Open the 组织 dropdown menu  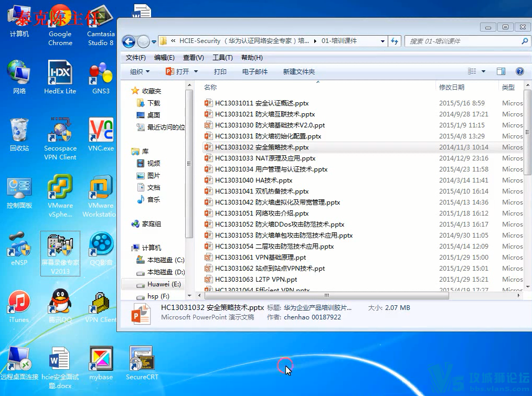[140, 72]
